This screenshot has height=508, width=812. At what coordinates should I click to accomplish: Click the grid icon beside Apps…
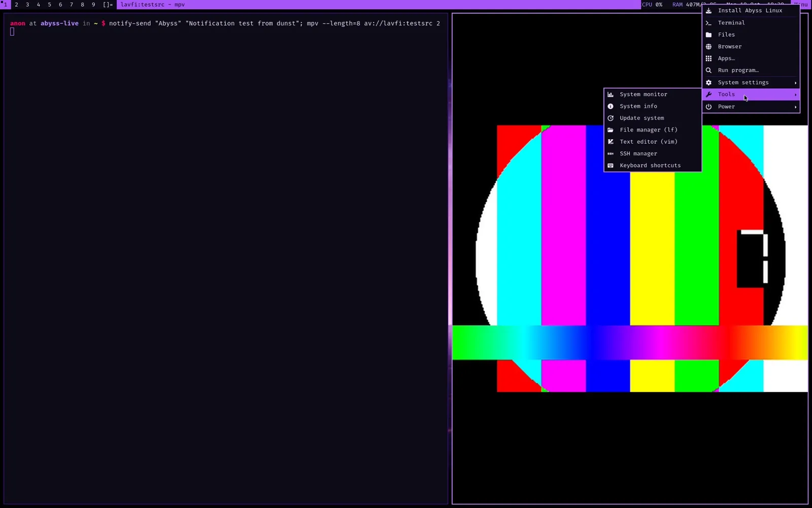click(x=708, y=58)
